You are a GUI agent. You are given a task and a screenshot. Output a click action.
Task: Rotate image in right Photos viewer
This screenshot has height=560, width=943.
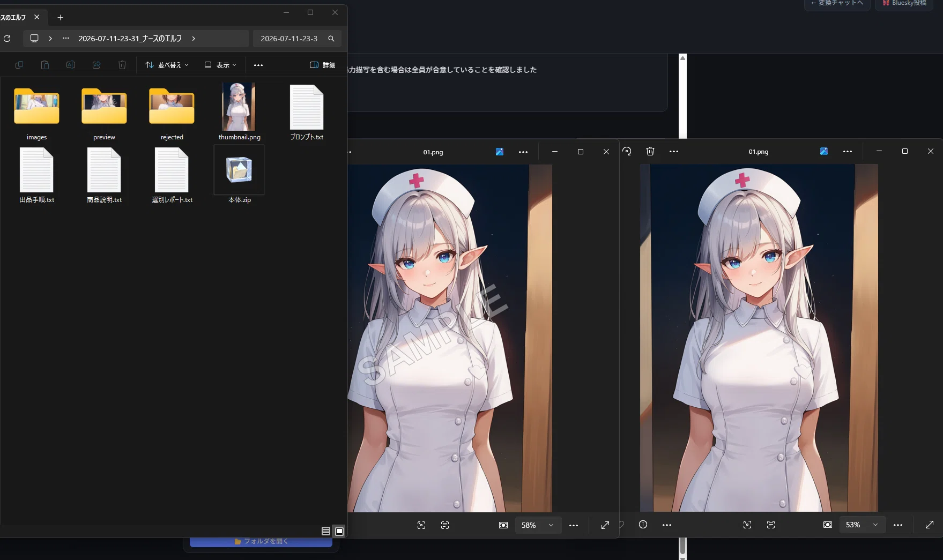(x=627, y=151)
